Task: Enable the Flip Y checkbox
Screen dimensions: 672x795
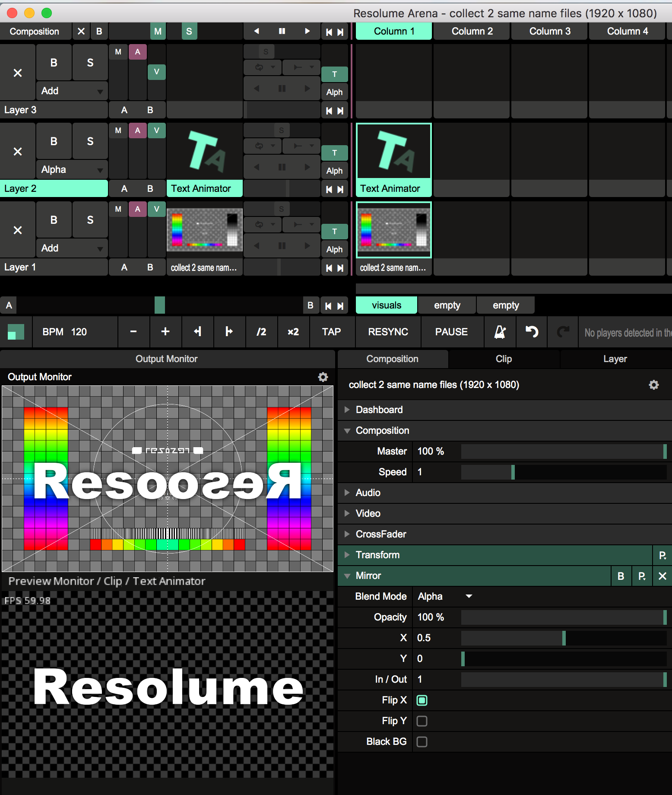Action: coord(422,721)
